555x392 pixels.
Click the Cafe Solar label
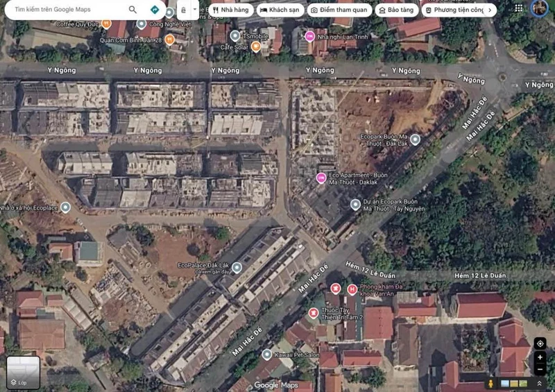point(234,47)
